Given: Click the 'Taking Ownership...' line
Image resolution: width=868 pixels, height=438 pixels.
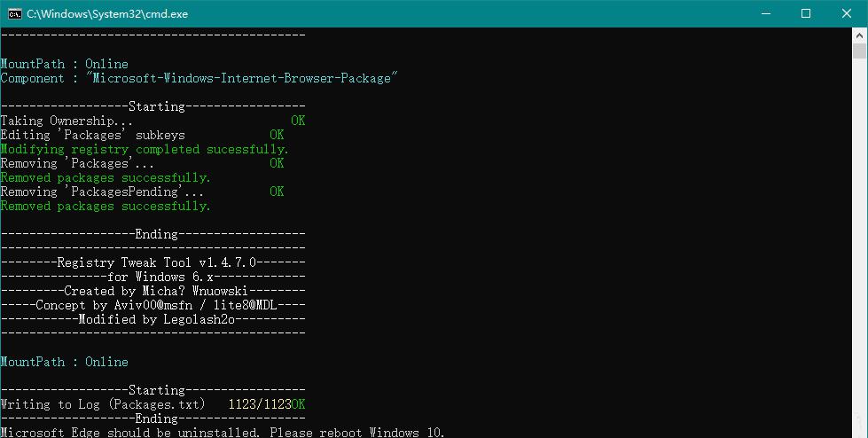Looking at the screenshot, I should pyautogui.click(x=66, y=121).
